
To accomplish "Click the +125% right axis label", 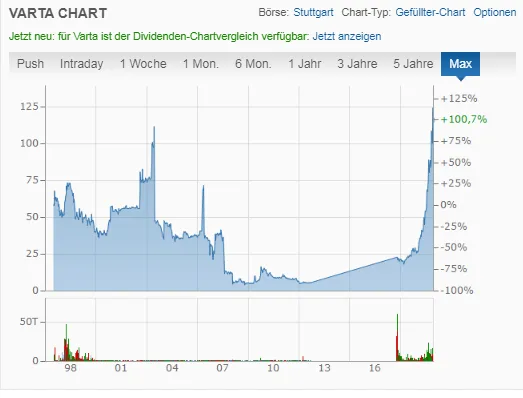I will tap(459, 98).
